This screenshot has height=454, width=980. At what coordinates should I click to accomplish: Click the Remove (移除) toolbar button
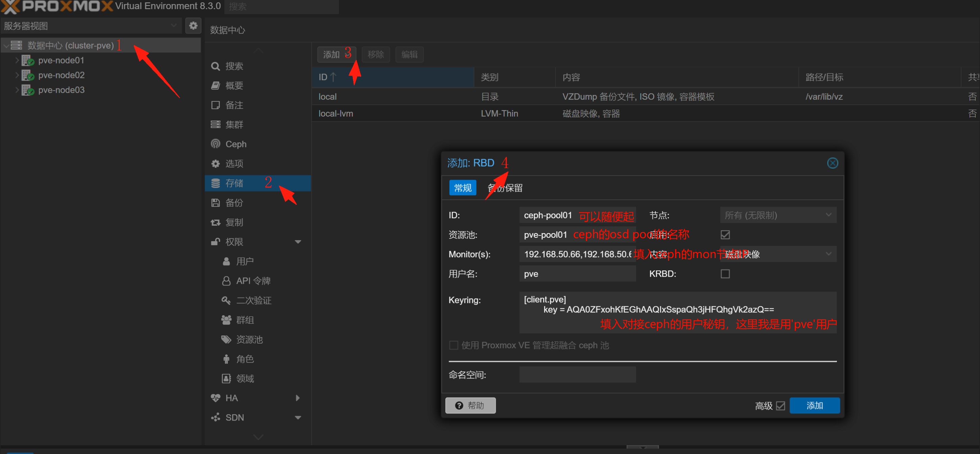click(376, 54)
